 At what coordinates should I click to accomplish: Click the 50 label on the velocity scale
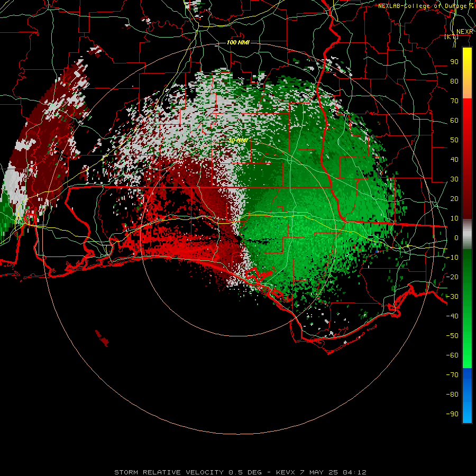pyautogui.click(x=454, y=140)
